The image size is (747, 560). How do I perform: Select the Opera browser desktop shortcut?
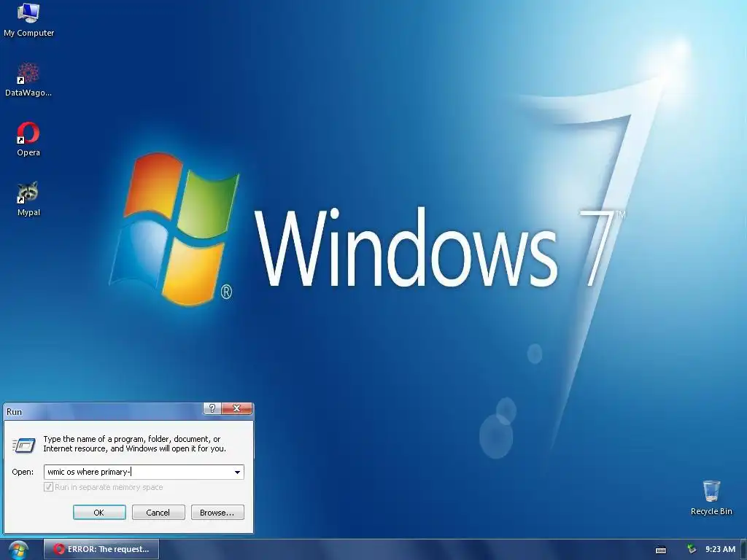tap(28, 139)
